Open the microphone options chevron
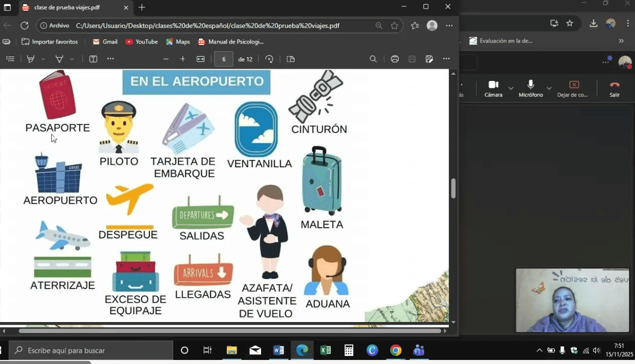Image resolution: width=635 pixels, height=364 pixels. click(x=549, y=88)
